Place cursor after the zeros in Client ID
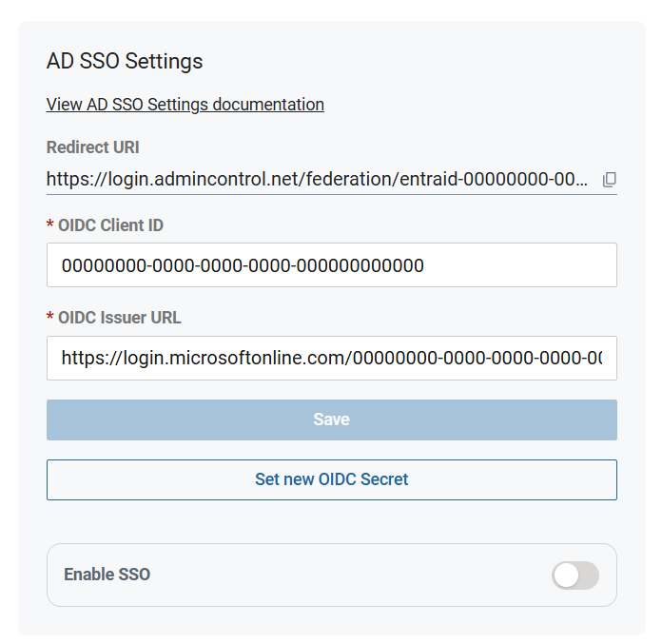The image size is (662, 644). (424, 265)
